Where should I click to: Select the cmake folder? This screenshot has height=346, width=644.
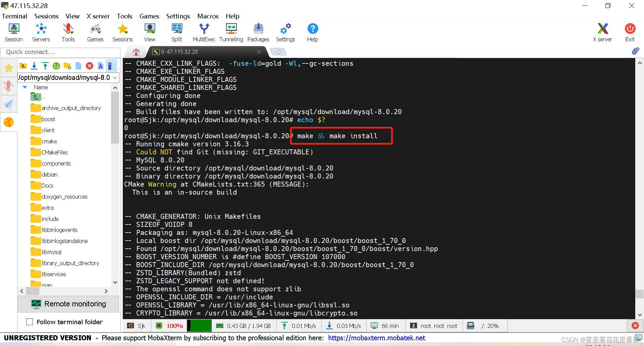click(x=44, y=141)
